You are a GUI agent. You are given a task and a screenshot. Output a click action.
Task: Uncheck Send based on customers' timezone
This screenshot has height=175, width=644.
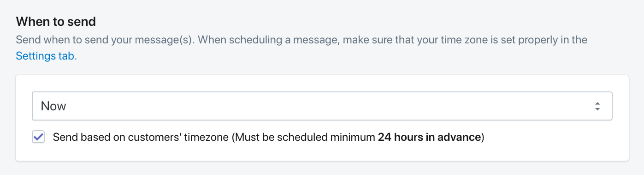(x=38, y=137)
